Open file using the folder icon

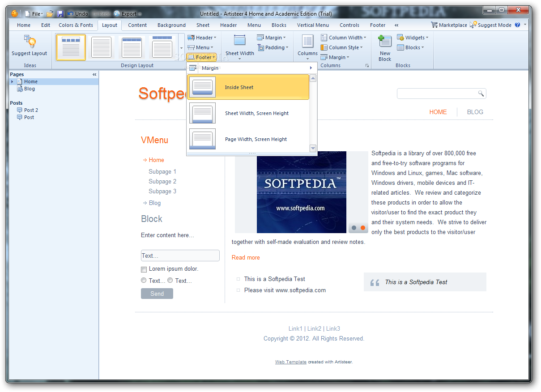[x=50, y=14]
